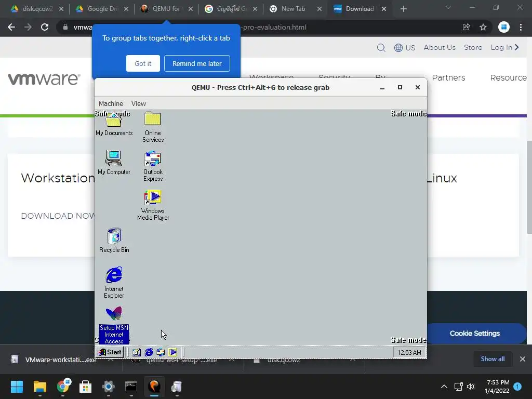
Task: Launch Internet Explorer desktop icon
Action: pos(114,283)
